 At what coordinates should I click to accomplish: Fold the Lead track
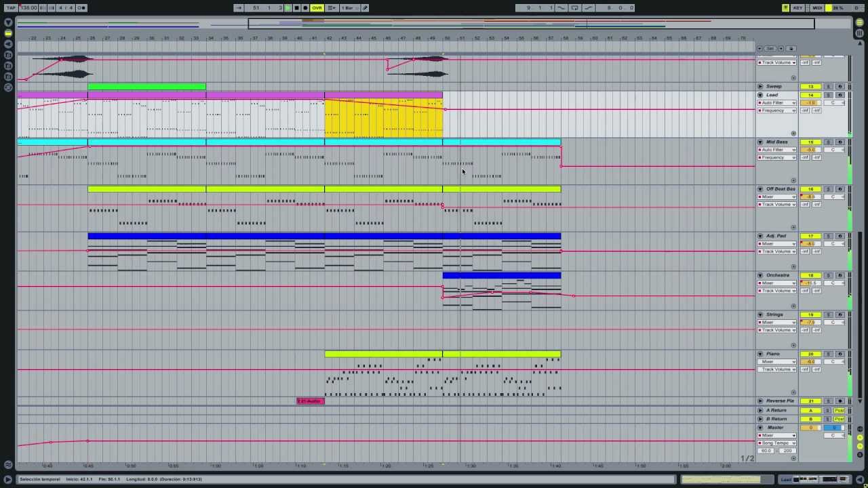click(x=760, y=95)
